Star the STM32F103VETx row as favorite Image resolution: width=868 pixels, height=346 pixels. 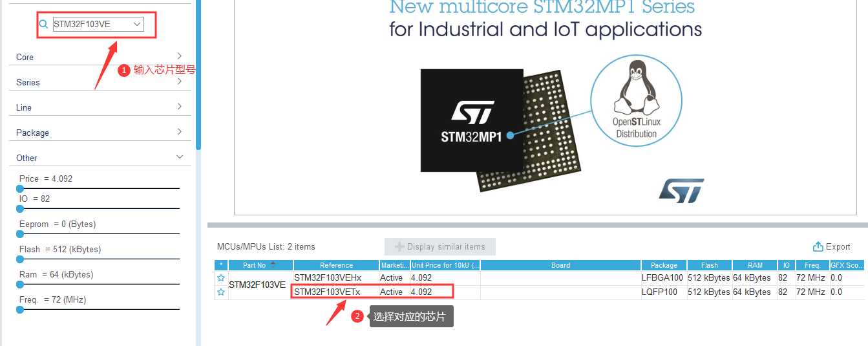221,292
